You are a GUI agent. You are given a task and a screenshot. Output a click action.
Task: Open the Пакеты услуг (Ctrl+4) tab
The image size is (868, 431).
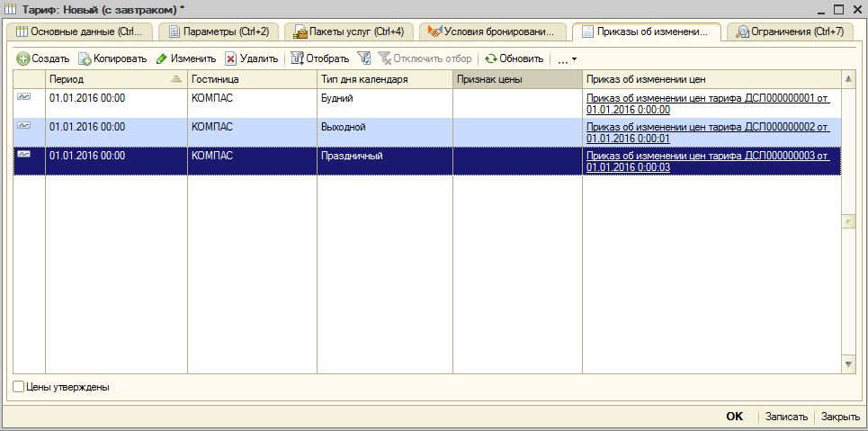(x=349, y=32)
